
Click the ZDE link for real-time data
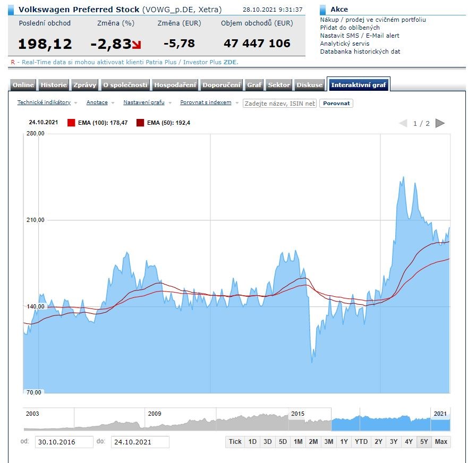pos(230,62)
